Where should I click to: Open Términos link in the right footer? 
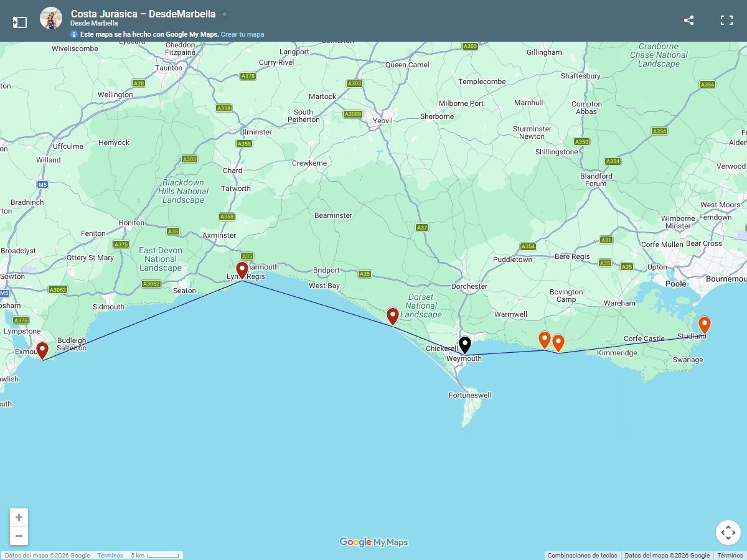coord(730,556)
